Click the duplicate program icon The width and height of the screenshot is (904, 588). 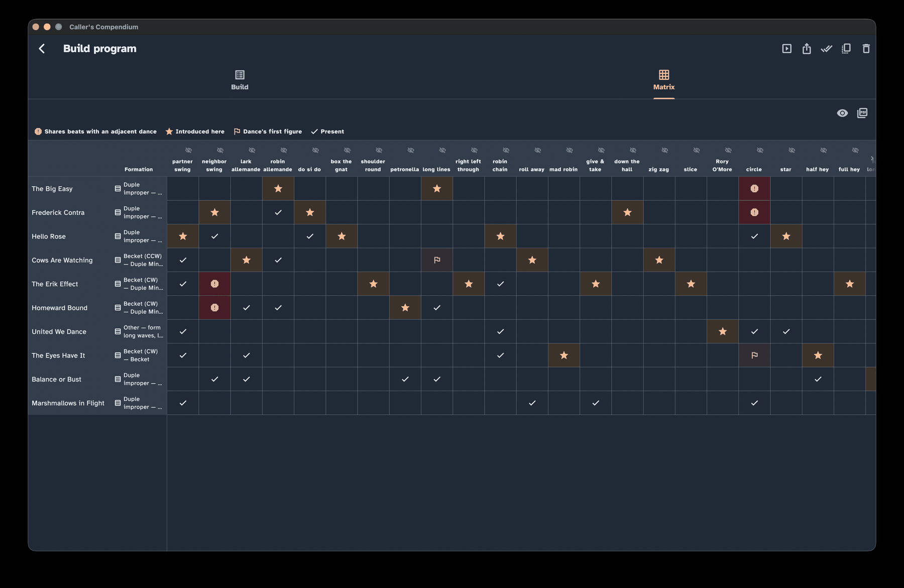coord(846,49)
